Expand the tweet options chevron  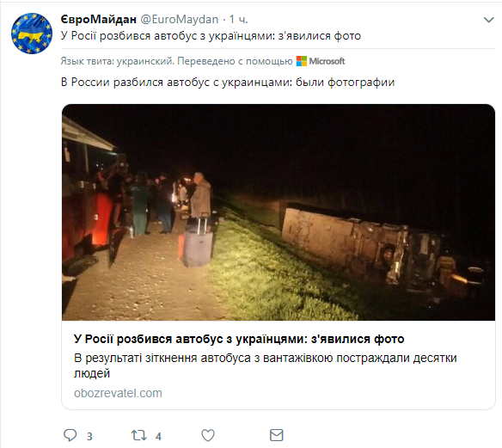[488, 20]
